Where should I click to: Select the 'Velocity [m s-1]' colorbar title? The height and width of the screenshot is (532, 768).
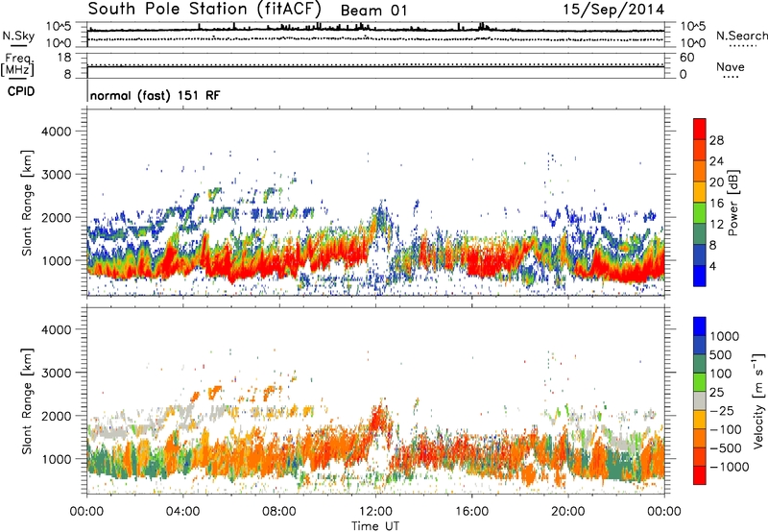click(758, 400)
